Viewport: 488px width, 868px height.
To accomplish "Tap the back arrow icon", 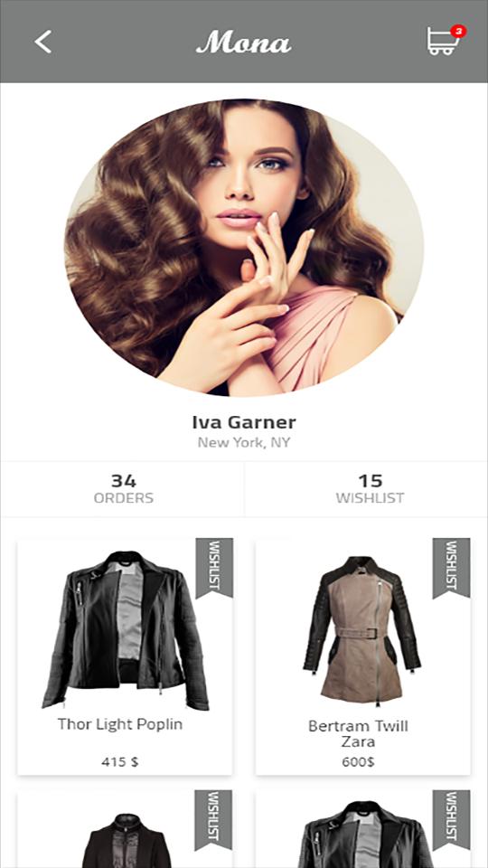I will click(x=42, y=42).
